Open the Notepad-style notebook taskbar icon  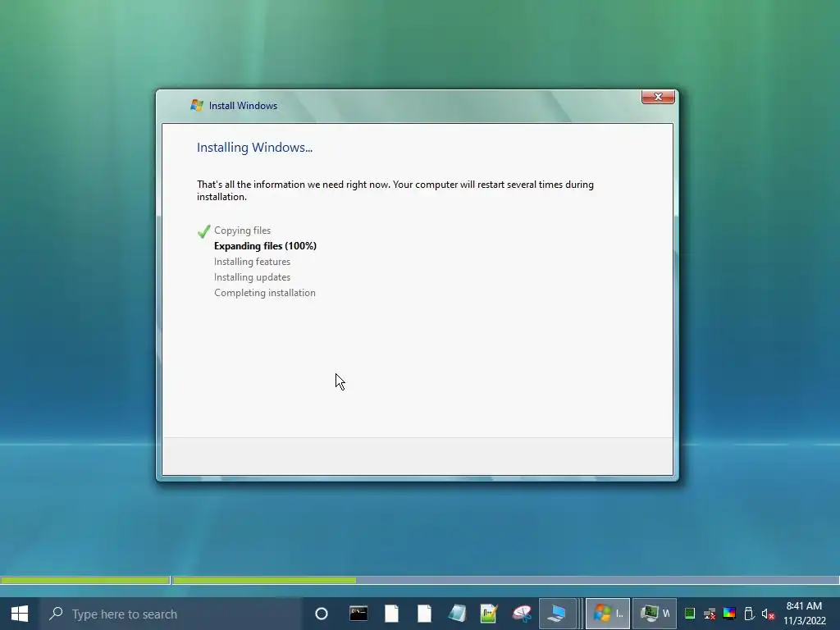pos(457,614)
